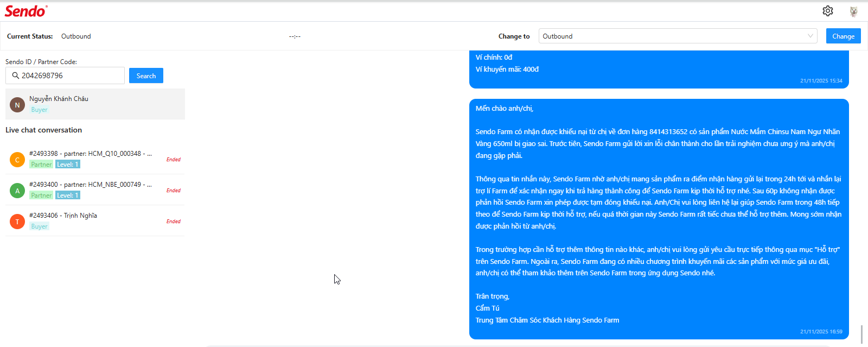Focus the Sendo ID / Partner Code field

(x=71, y=75)
